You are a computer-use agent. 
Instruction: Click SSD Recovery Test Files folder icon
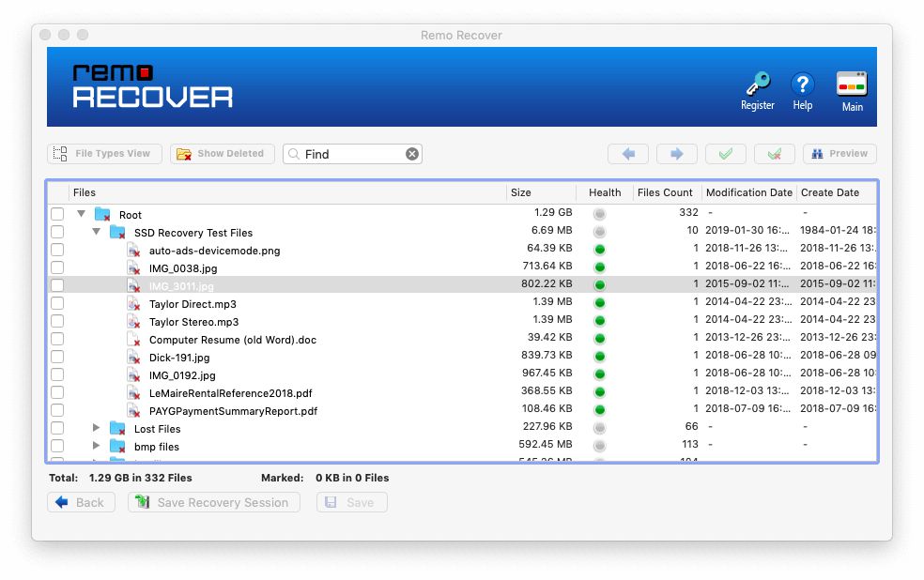[118, 232]
